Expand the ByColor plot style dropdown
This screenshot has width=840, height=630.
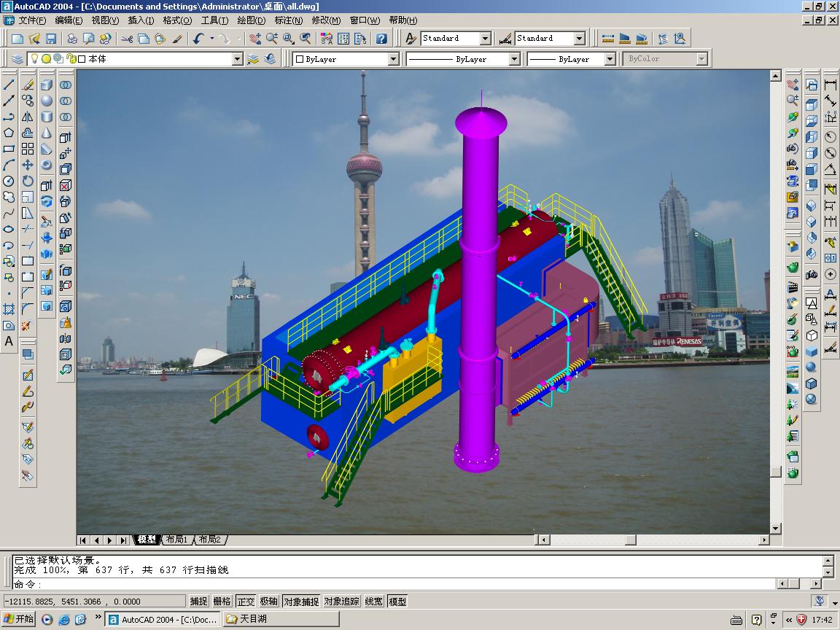click(x=701, y=59)
